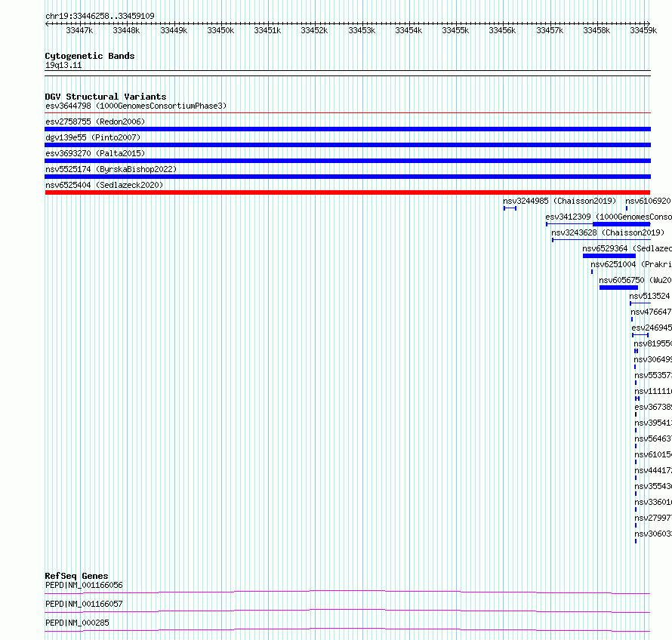Click the chr19:33446258..33459109 coordinate label

100,16
